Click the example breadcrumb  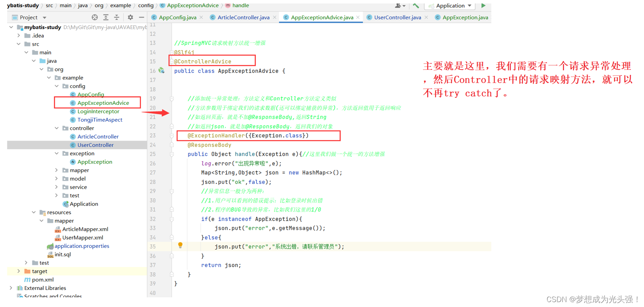pyautogui.click(x=120, y=6)
